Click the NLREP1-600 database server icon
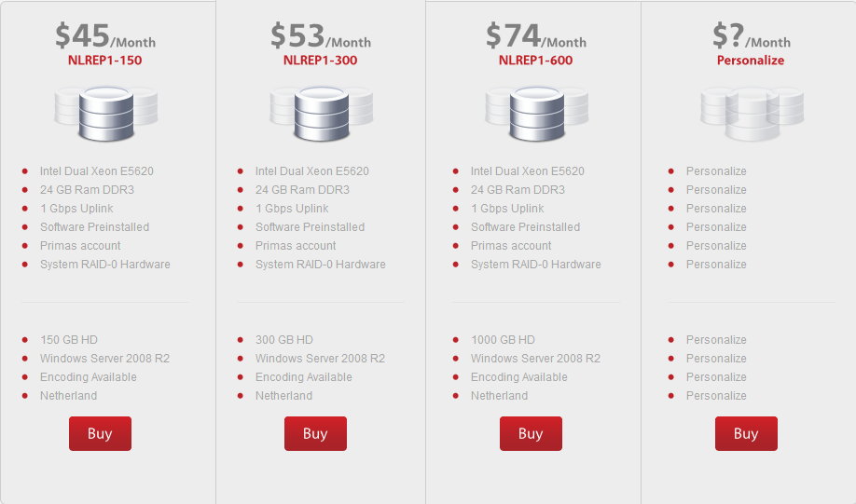The width and height of the screenshot is (856, 504). pos(536,111)
